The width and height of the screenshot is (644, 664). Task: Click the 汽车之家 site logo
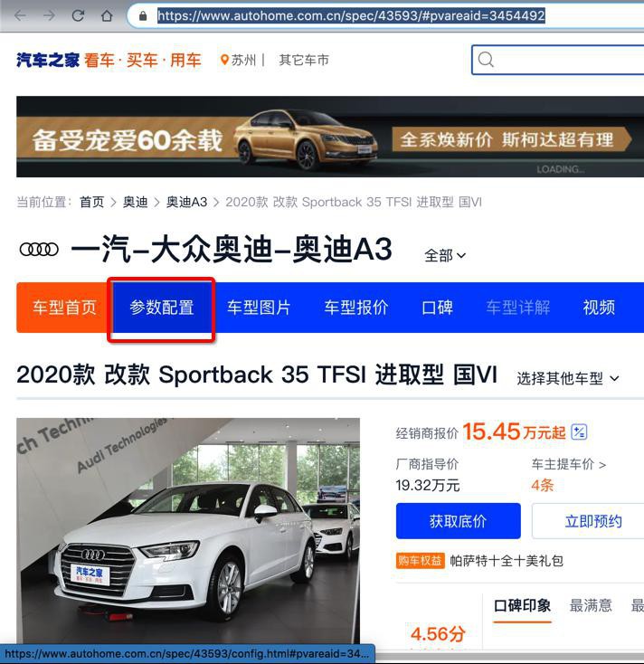pos(48,60)
